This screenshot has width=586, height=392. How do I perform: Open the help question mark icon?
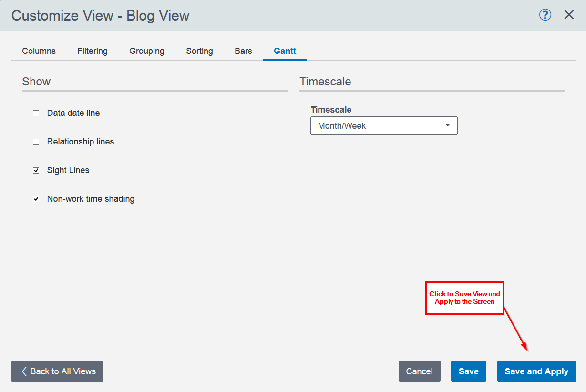coord(545,15)
